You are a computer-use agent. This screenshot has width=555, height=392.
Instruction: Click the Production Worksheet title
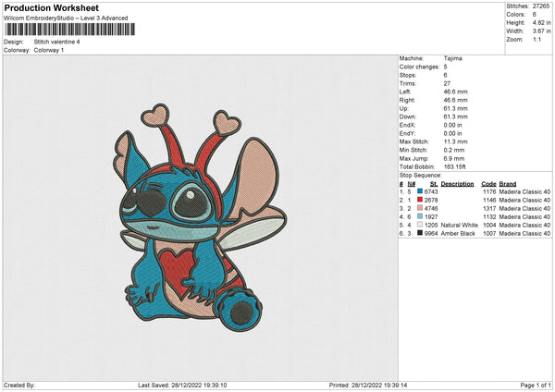point(44,6)
